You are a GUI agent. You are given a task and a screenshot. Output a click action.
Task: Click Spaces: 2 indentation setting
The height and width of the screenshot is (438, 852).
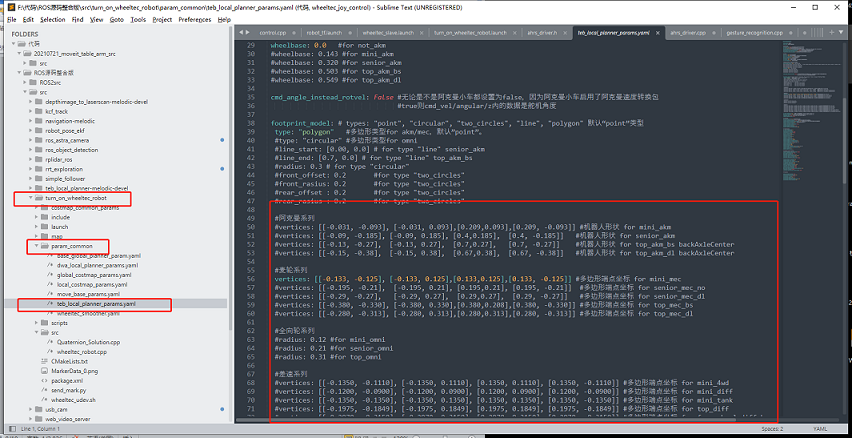(x=772, y=429)
